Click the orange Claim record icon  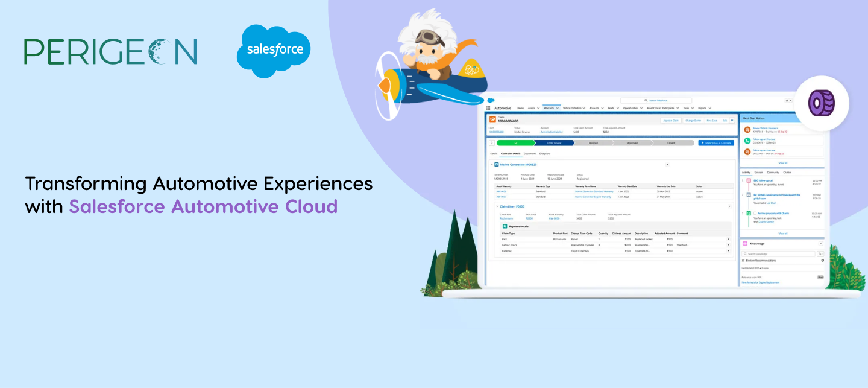tap(492, 120)
